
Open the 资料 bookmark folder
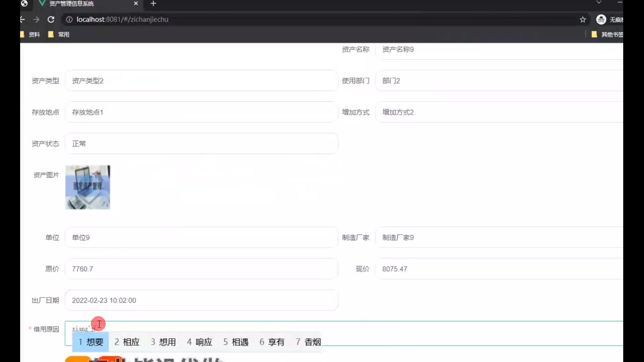click(30, 34)
